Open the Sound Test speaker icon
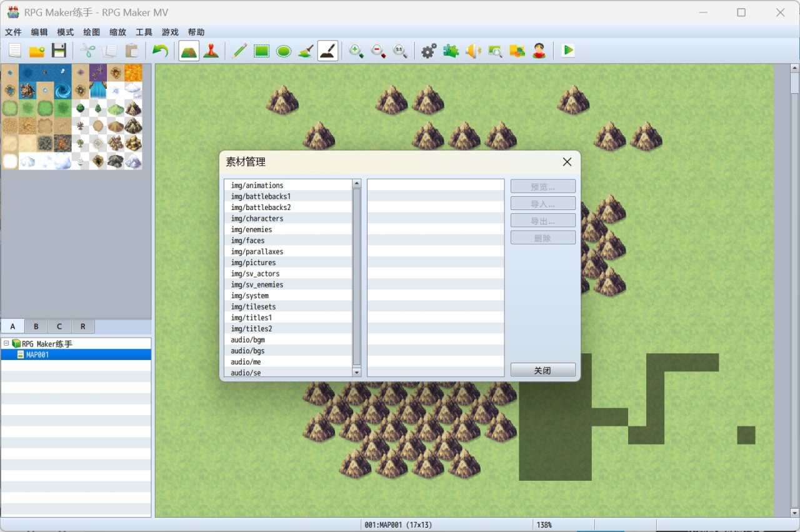Image resolution: width=800 pixels, height=532 pixels. (473, 51)
